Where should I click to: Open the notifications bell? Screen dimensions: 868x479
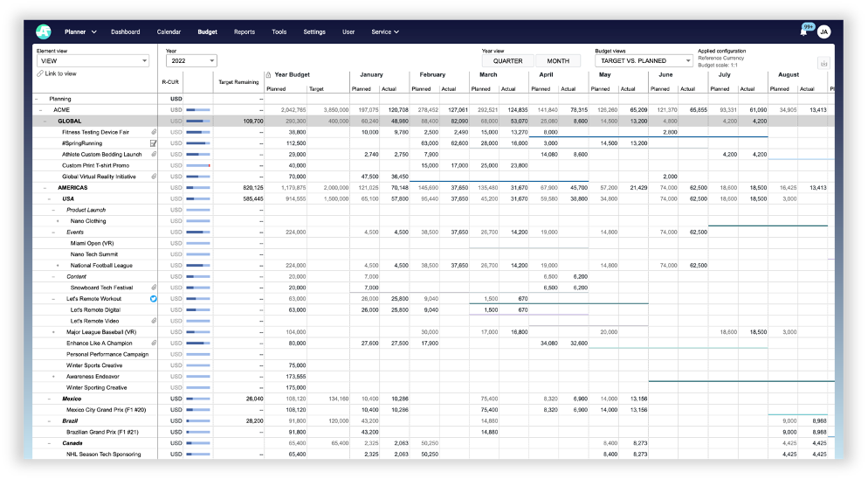(803, 32)
